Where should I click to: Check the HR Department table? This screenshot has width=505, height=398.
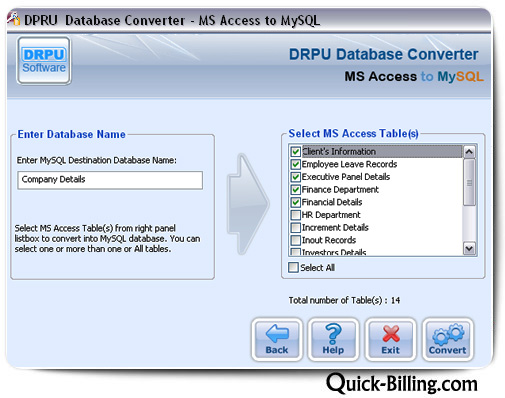(x=295, y=215)
